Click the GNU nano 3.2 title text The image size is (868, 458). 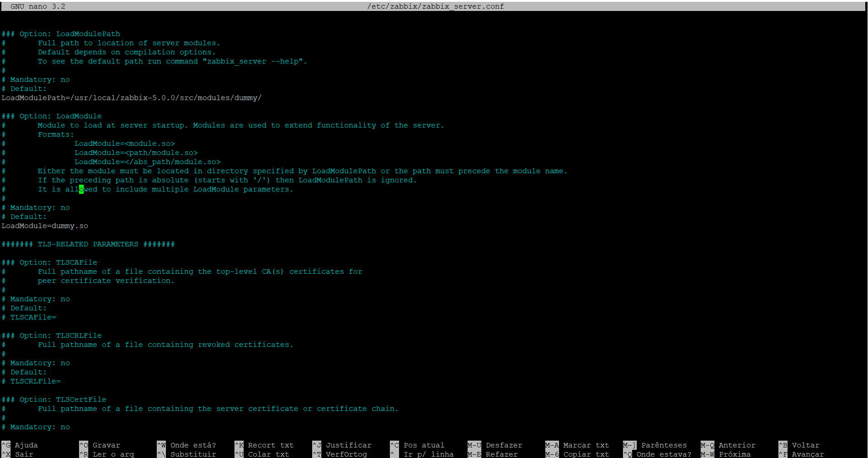38,6
